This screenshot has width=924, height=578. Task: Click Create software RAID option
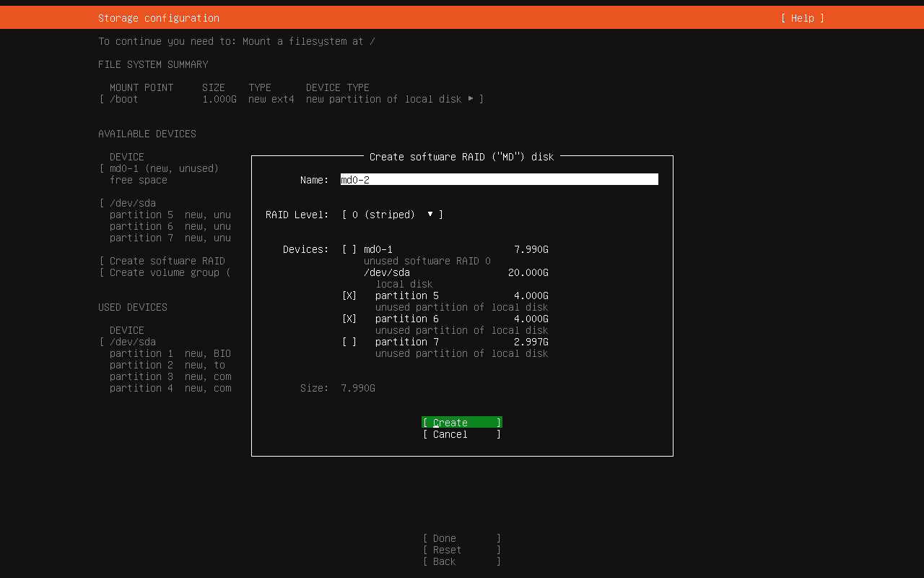coord(166,261)
